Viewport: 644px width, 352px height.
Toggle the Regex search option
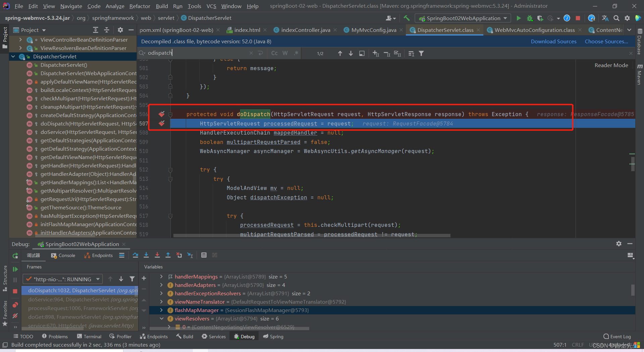pos(296,53)
